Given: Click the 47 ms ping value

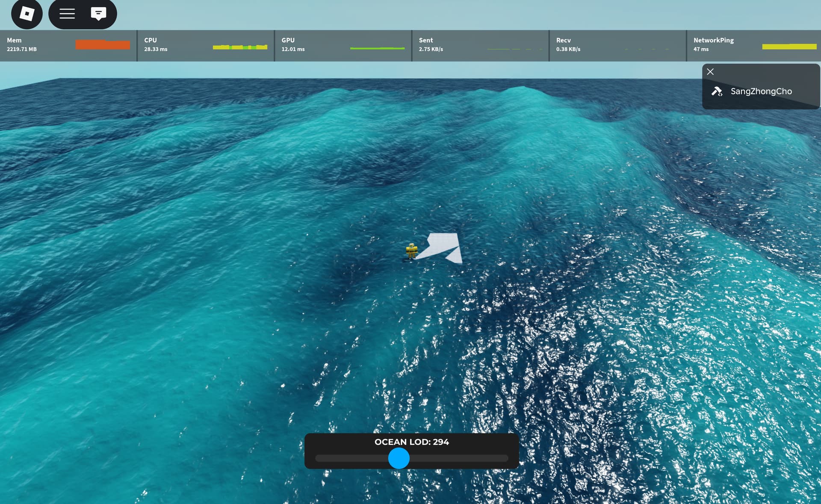Looking at the screenshot, I should tap(701, 49).
